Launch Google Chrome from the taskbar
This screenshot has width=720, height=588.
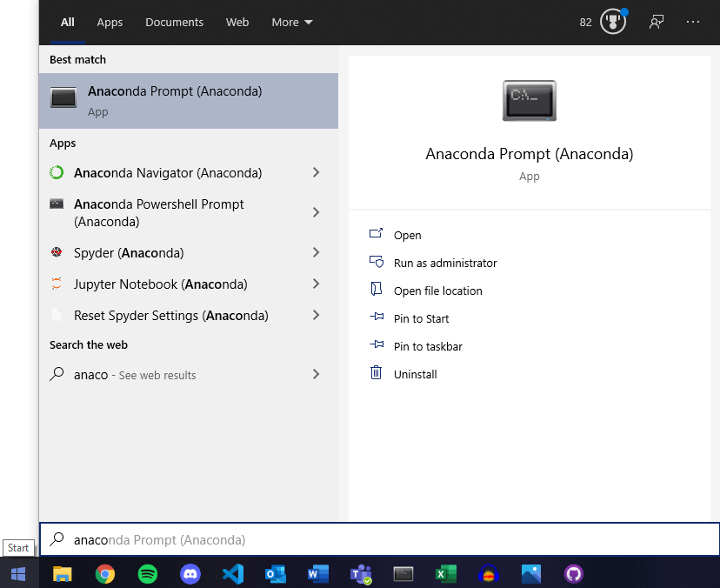[105, 574]
